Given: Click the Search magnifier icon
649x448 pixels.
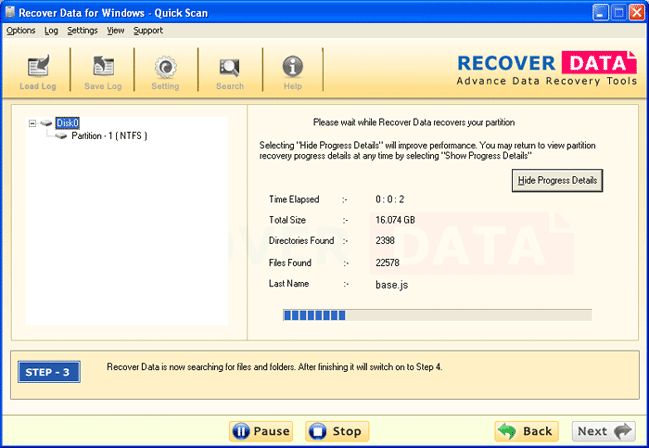Looking at the screenshot, I should [230, 67].
